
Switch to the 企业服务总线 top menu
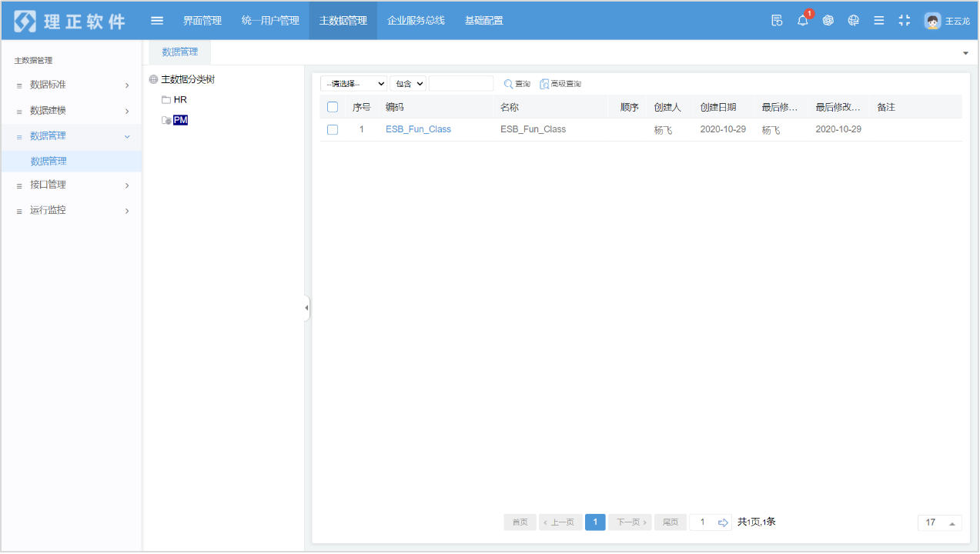pyautogui.click(x=416, y=21)
